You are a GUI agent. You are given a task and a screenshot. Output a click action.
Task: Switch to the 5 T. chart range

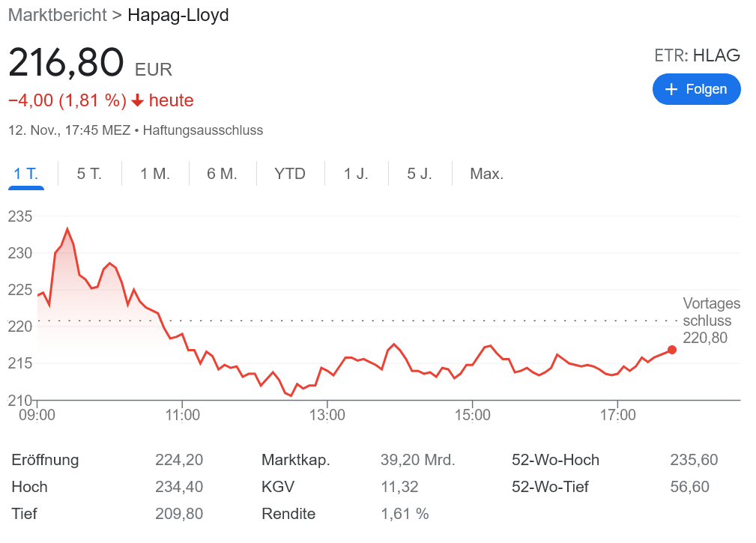[89, 174]
